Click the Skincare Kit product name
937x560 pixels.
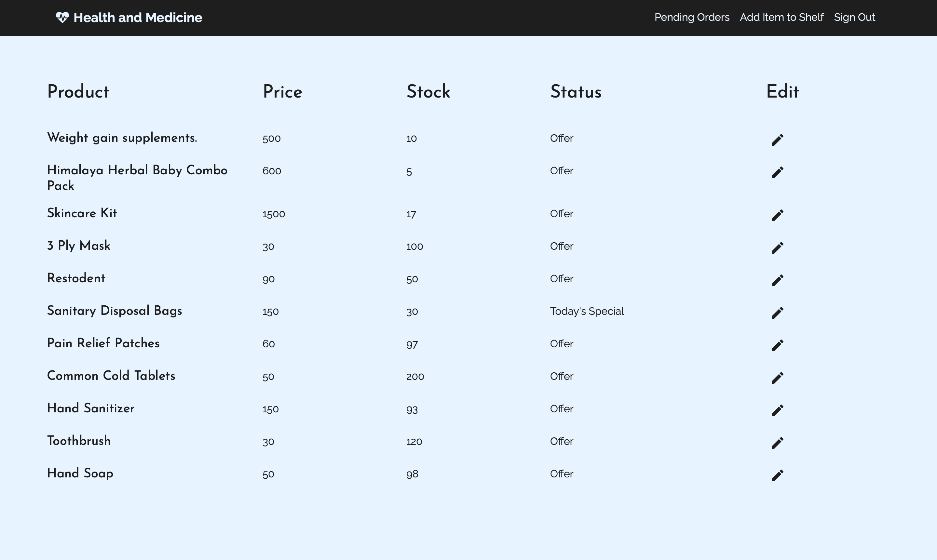tap(82, 213)
